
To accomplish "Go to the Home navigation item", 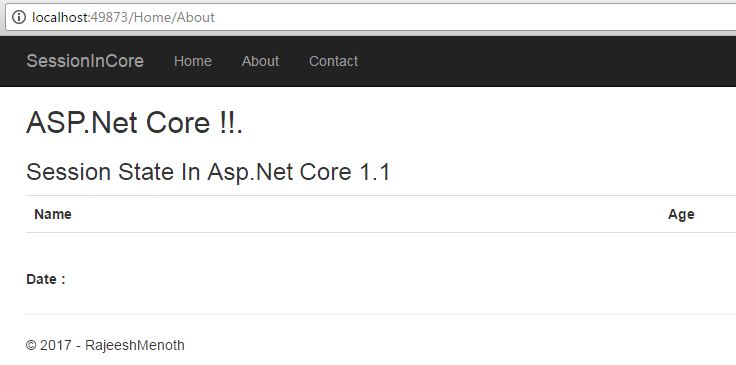I will [x=192, y=61].
